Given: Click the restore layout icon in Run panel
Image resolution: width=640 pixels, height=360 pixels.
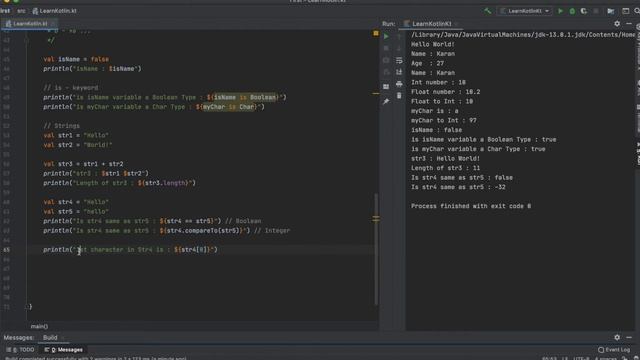Looking at the screenshot, I should [386, 87].
